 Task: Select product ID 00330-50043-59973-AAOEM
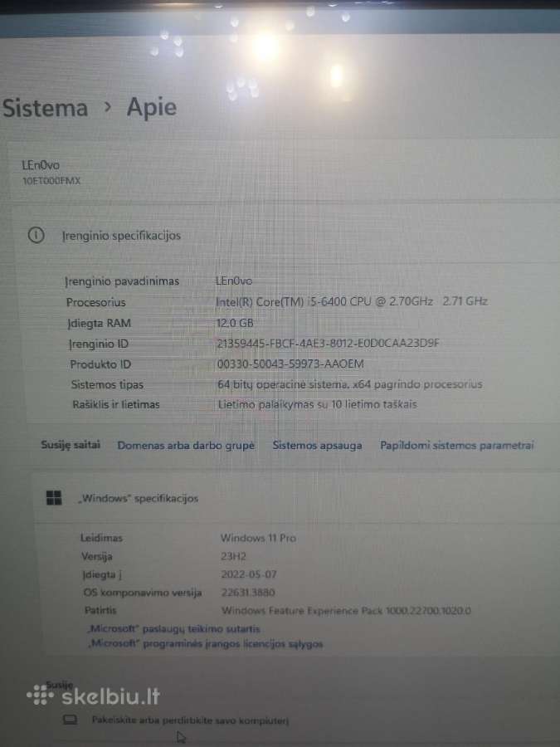(290, 364)
